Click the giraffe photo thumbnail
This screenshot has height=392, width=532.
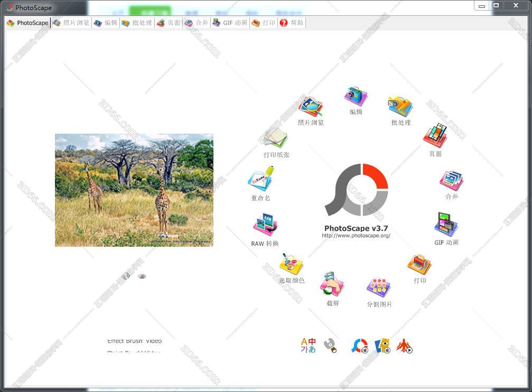[x=134, y=190]
